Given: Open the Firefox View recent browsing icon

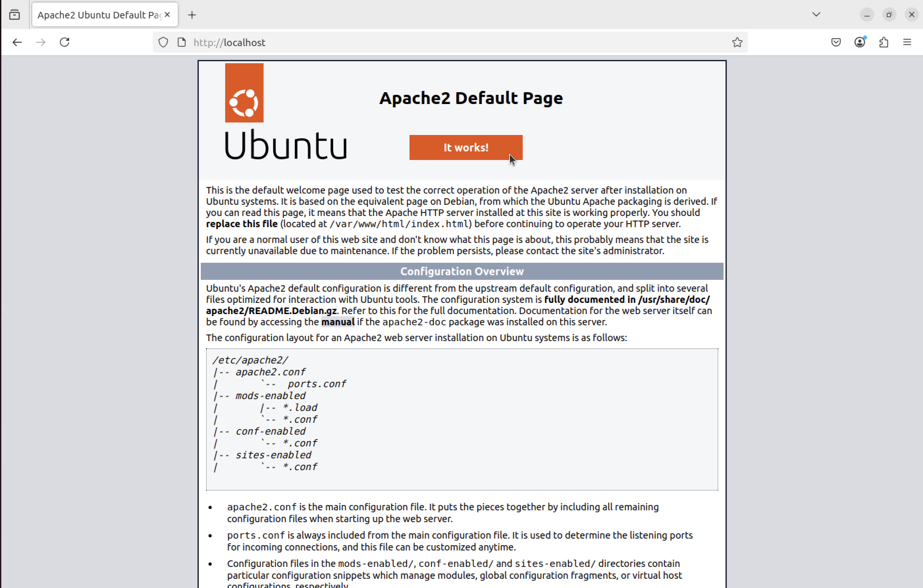Looking at the screenshot, I should tap(14, 15).
